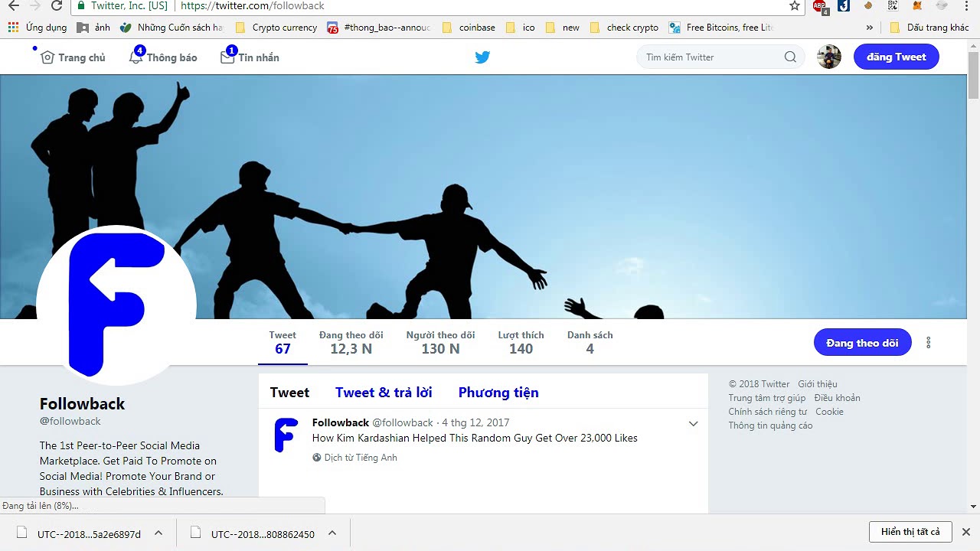Open the Chính sách riêng tư link
This screenshot has width=980, height=551.
click(x=768, y=412)
